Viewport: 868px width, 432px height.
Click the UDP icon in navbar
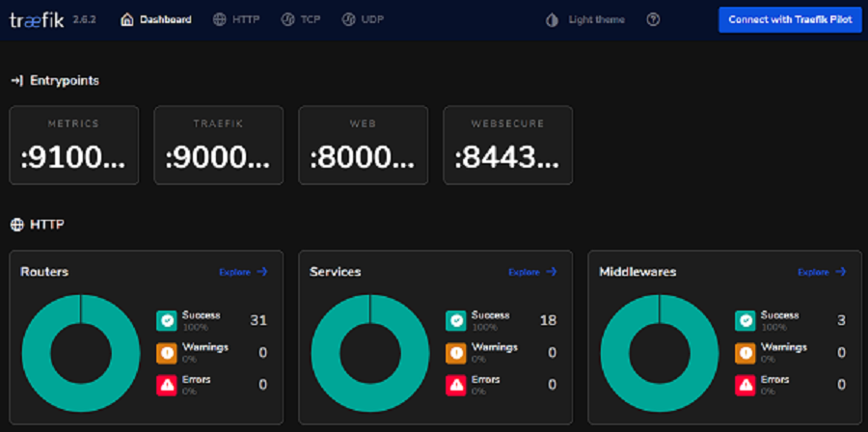pyautogui.click(x=348, y=20)
